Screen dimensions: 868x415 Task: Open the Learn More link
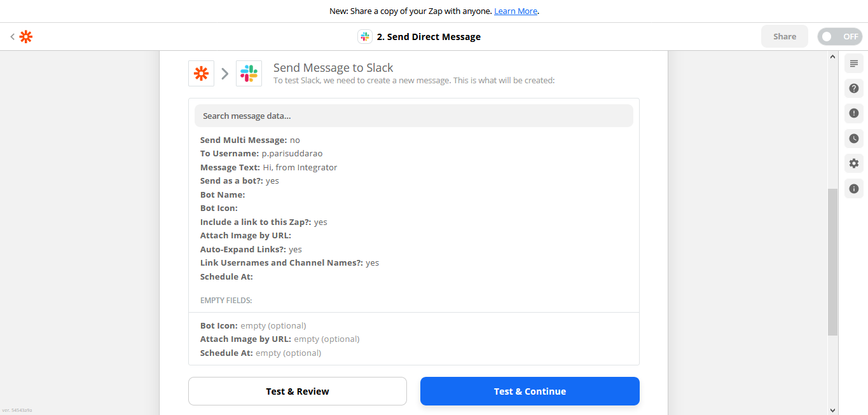point(515,11)
